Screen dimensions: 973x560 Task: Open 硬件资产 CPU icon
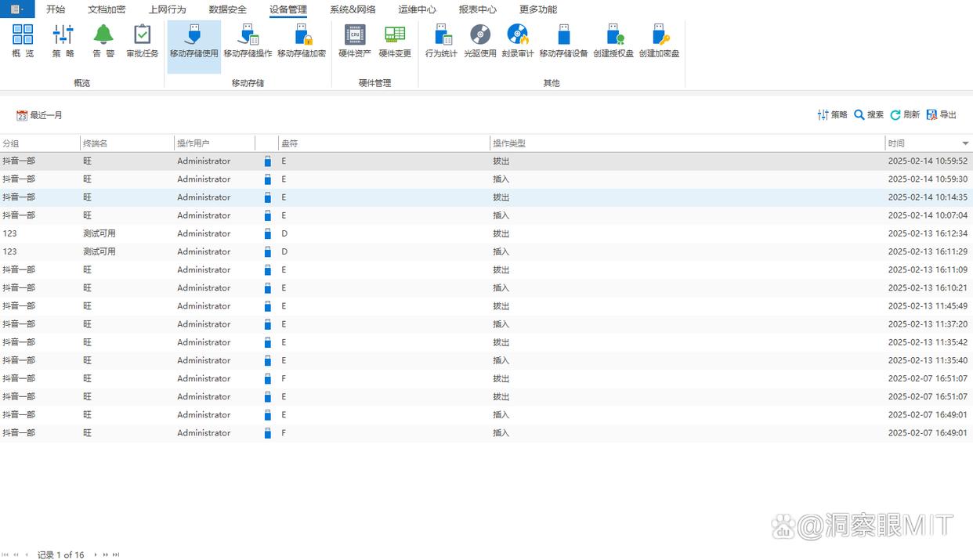click(x=355, y=34)
